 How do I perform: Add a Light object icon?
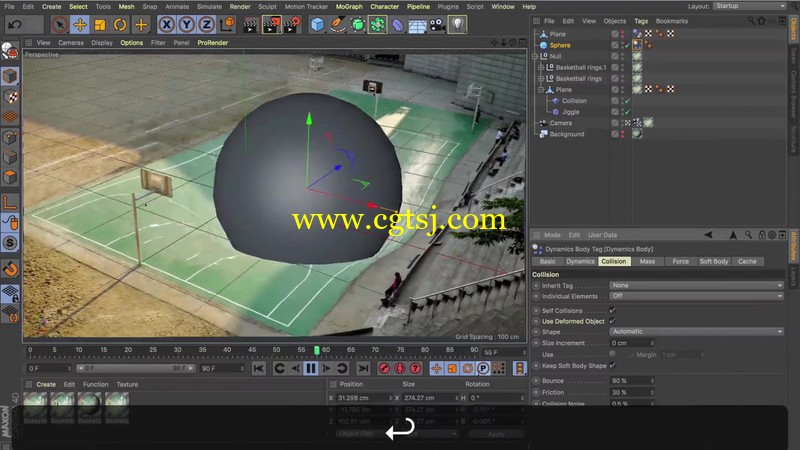click(458, 24)
